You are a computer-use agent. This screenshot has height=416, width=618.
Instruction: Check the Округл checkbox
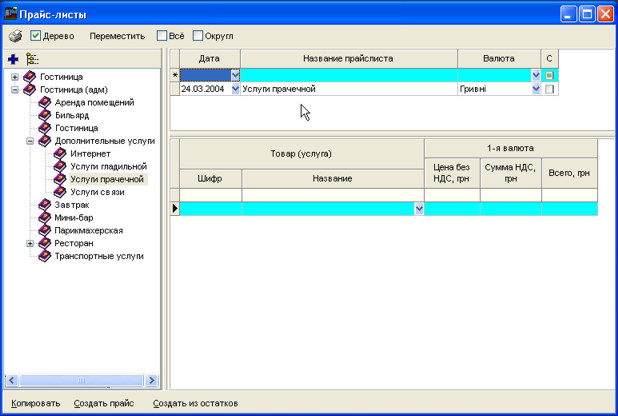point(198,36)
